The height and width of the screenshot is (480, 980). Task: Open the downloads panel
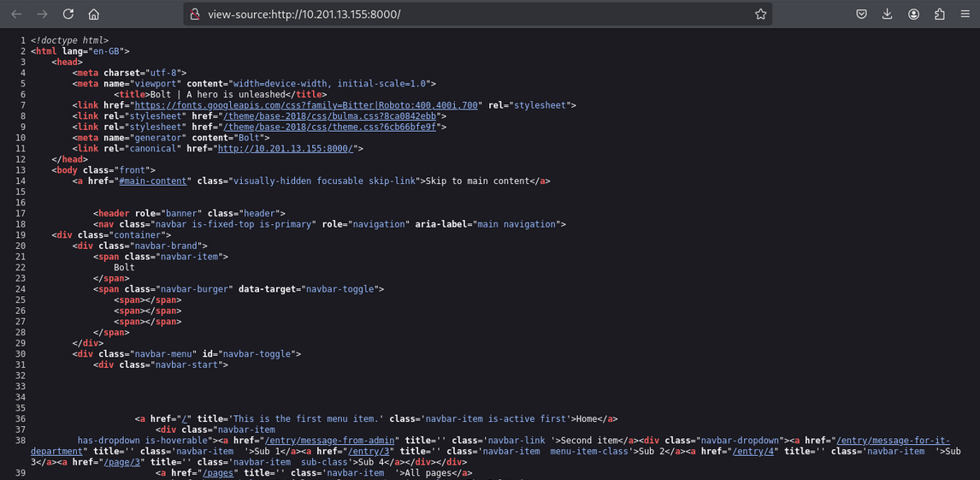tap(887, 15)
